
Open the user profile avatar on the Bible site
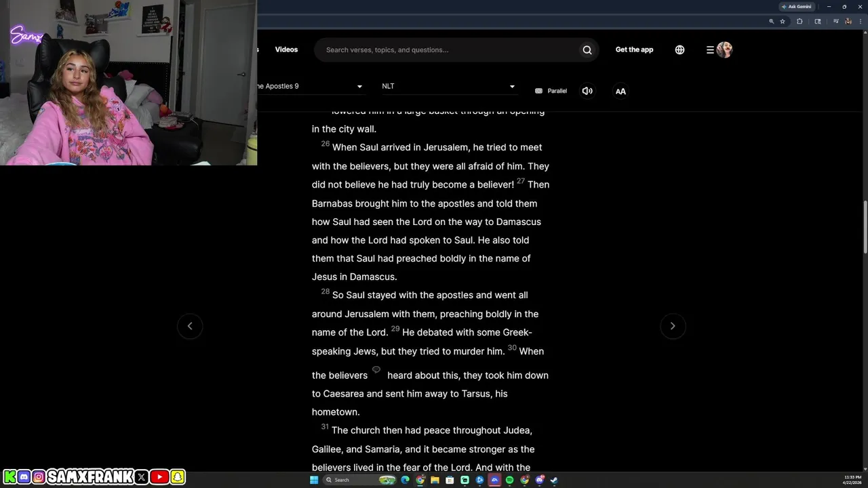pyautogui.click(x=724, y=49)
